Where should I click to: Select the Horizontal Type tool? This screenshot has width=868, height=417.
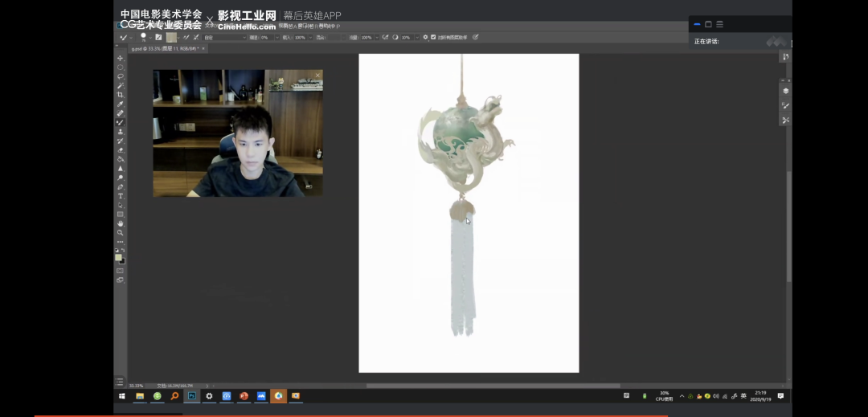(x=121, y=196)
